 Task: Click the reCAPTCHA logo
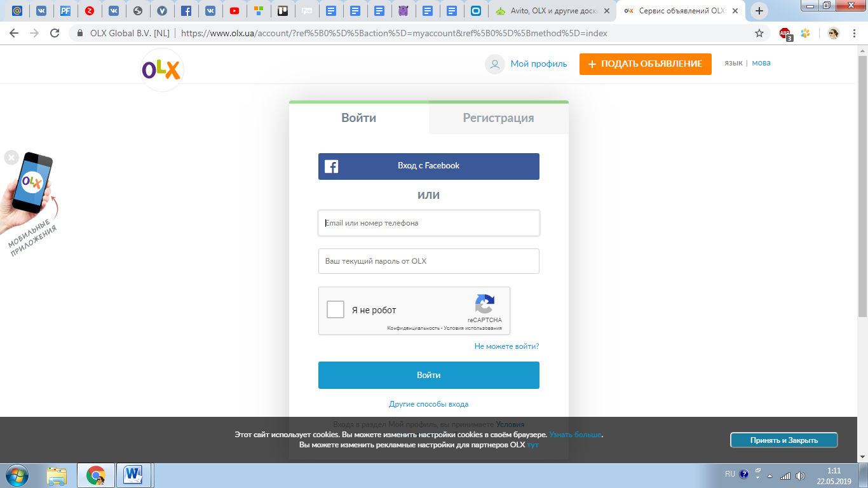[485, 304]
